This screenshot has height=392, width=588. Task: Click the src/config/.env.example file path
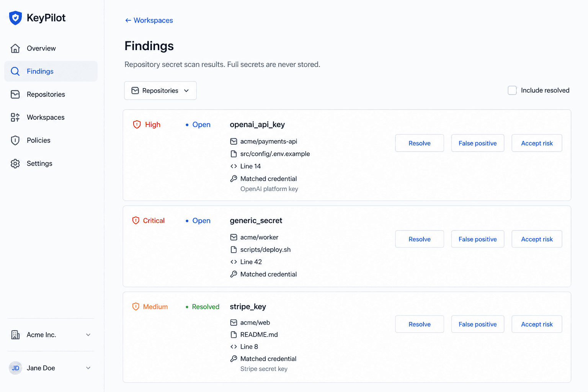275,154
